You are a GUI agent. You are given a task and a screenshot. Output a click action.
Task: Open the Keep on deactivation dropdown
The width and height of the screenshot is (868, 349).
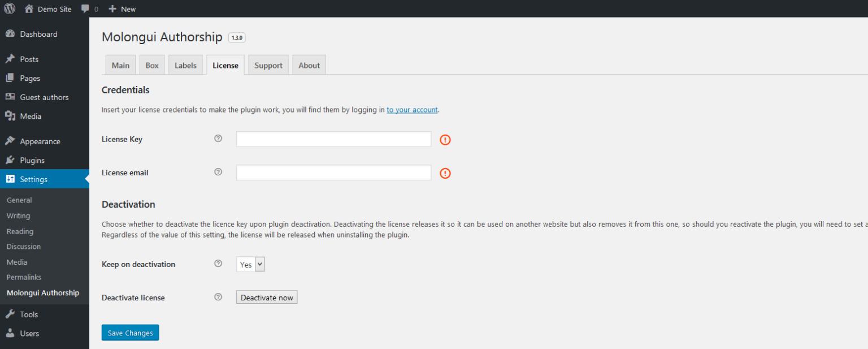point(250,264)
